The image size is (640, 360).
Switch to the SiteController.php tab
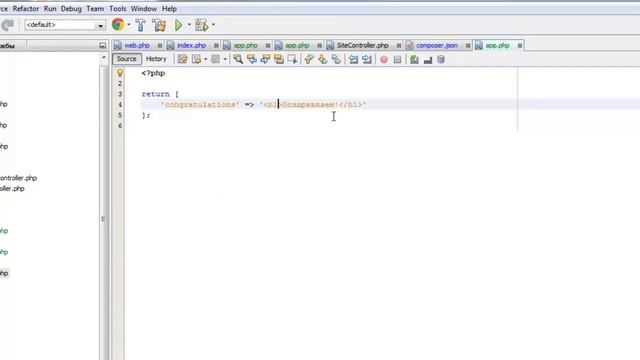tap(362, 46)
